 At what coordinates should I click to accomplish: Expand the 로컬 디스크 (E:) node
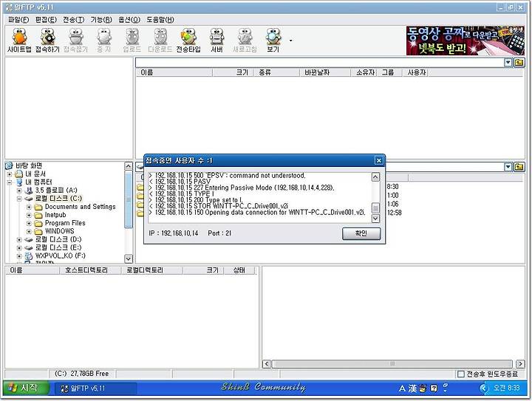click(19, 248)
